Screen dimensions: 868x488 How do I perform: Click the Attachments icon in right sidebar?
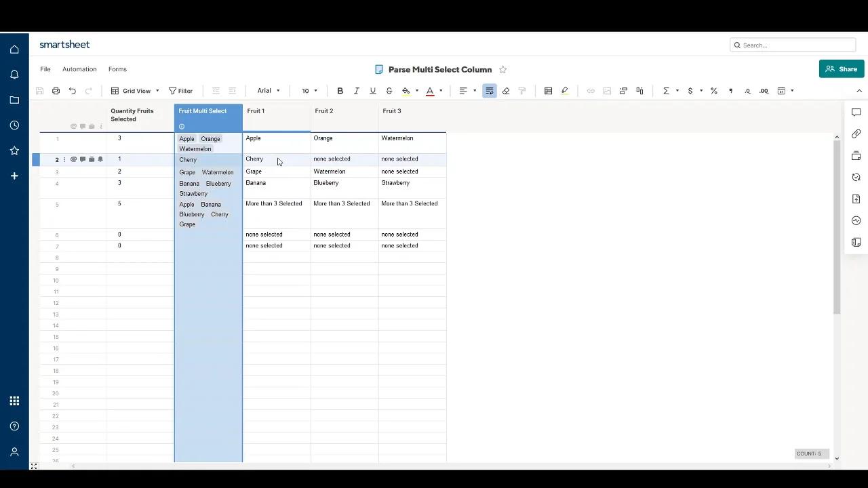tap(856, 134)
